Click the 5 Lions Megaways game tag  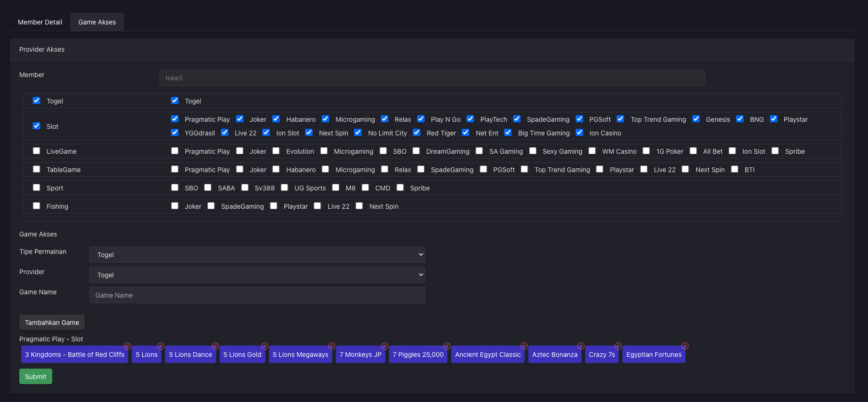pyautogui.click(x=300, y=355)
